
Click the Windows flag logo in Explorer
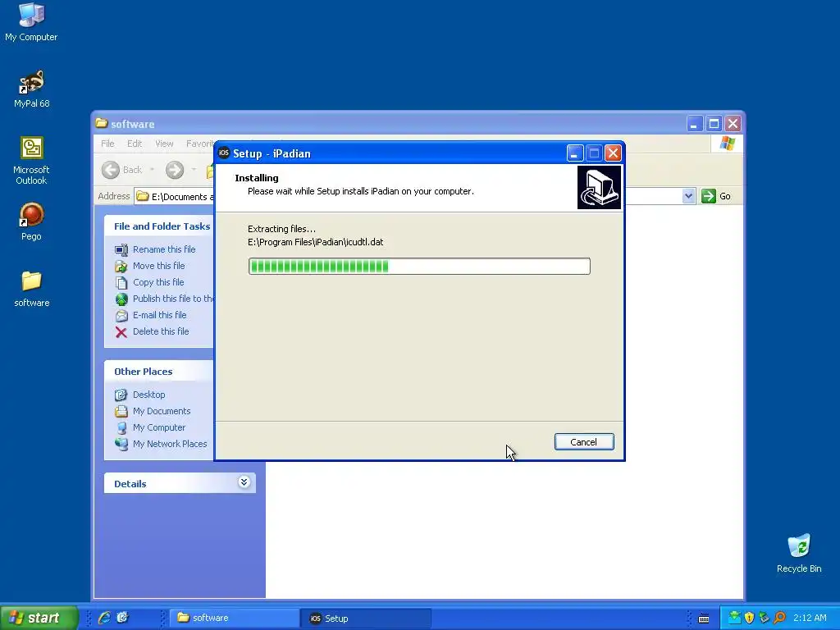728,144
